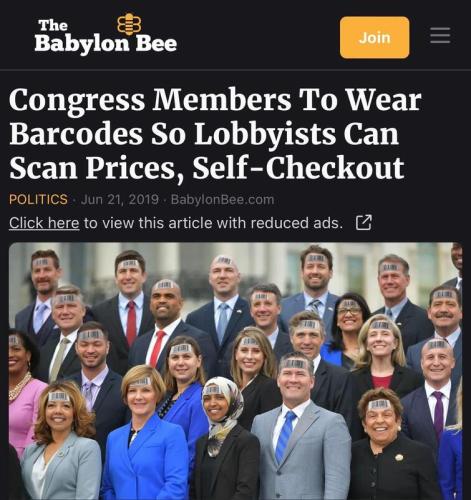
Task: Click the article headline about barcodes
Action: coord(215,133)
